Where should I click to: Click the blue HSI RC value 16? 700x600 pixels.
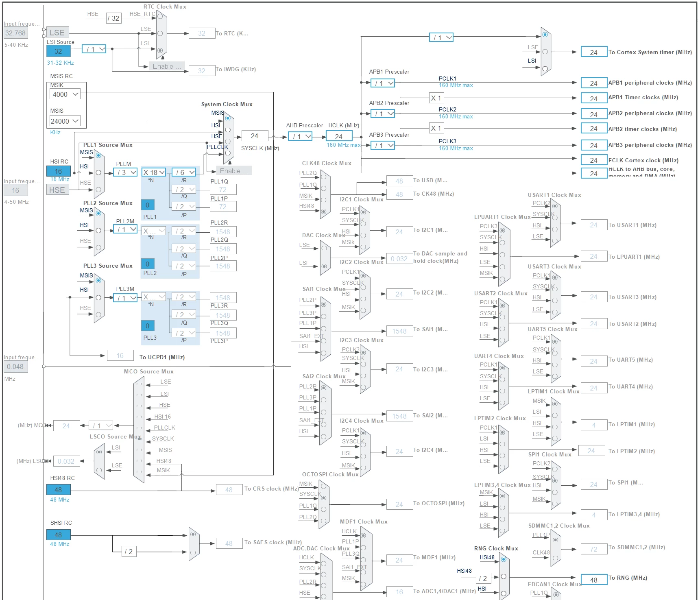(59, 171)
